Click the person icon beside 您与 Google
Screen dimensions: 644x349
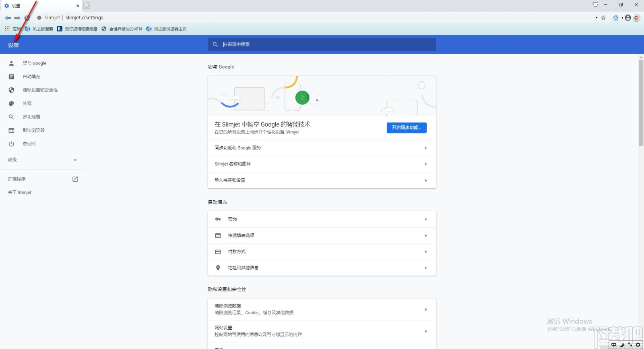11,63
